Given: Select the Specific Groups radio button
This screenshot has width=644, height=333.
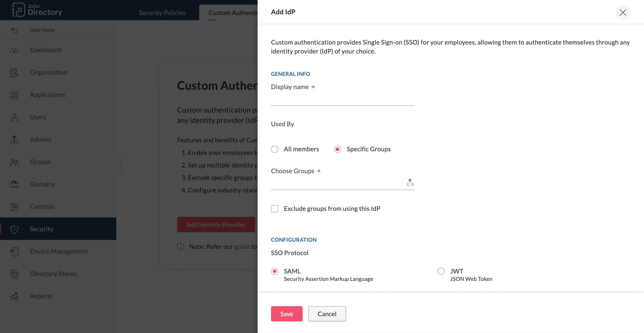Looking at the screenshot, I should (337, 149).
